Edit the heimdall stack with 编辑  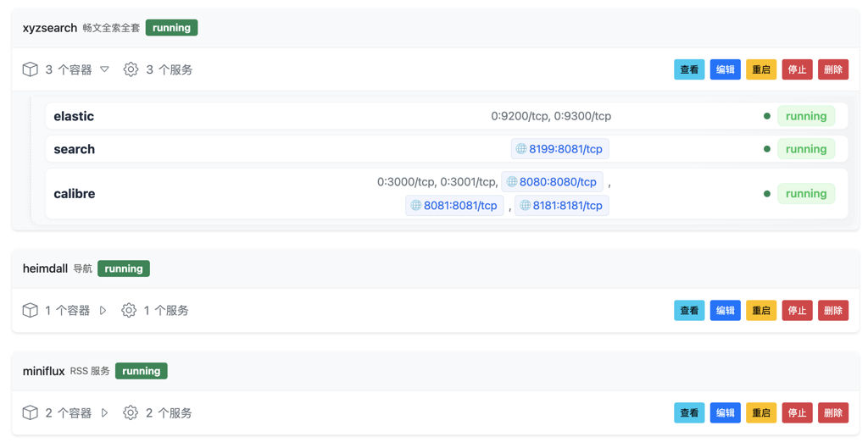tap(725, 311)
